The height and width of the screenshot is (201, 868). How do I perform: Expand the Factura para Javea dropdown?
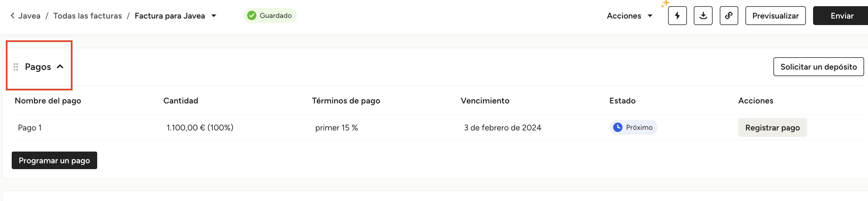point(214,16)
